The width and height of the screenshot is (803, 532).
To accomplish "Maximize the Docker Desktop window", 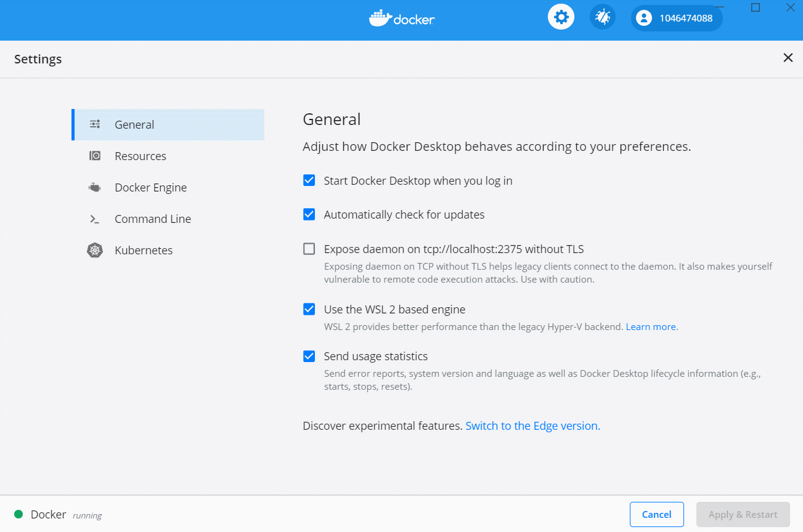I will 756,7.
